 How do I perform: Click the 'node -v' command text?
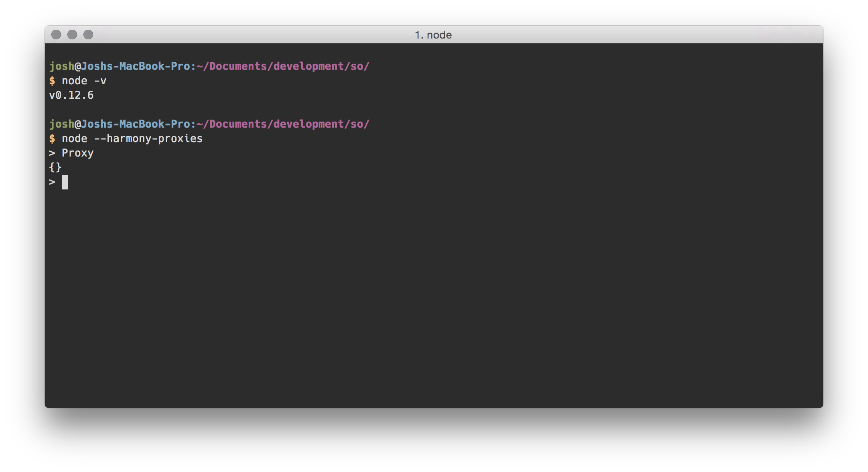84,81
